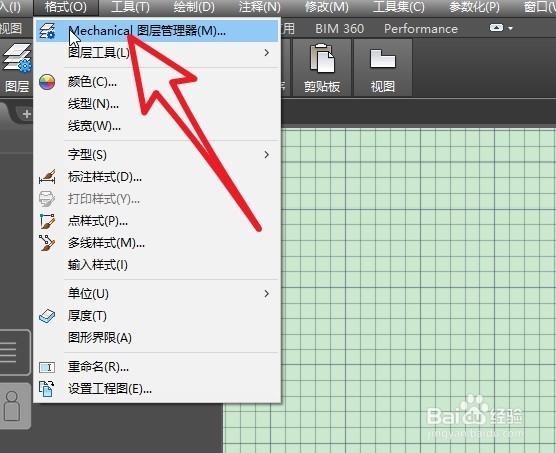This screenshot has height=453, width=556.
Task: Open 多线样式(M)... dialog
Action: pos(157,243)
